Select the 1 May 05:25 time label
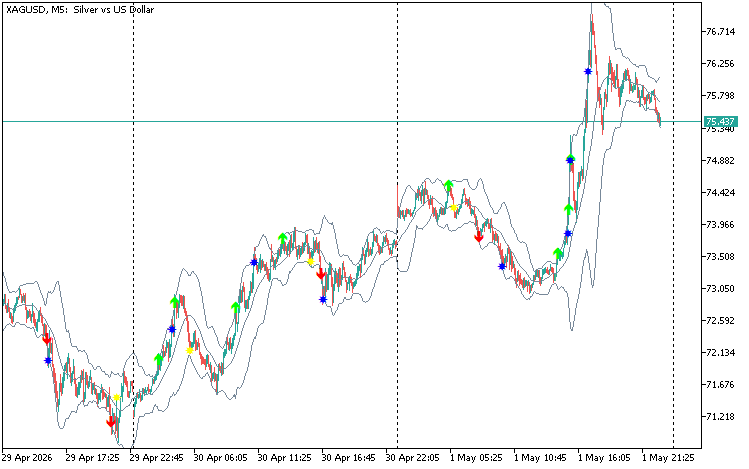Image resolution: width=749 pixels, height=469 pixels. tap(476, 458)
